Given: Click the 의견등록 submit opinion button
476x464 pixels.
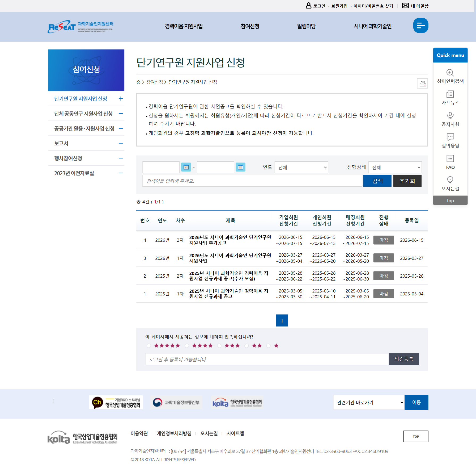Looking at the screenshot, I should [x=404, y=359].
